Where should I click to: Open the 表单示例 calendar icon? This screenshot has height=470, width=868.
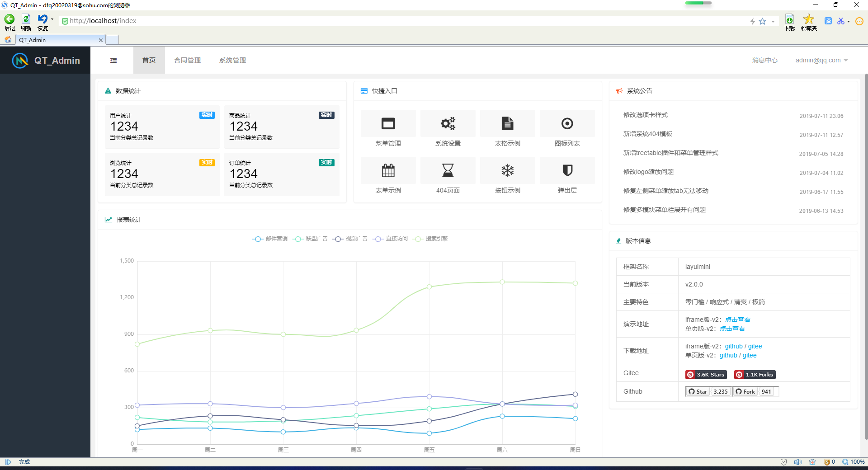click(x=388, y=170)
